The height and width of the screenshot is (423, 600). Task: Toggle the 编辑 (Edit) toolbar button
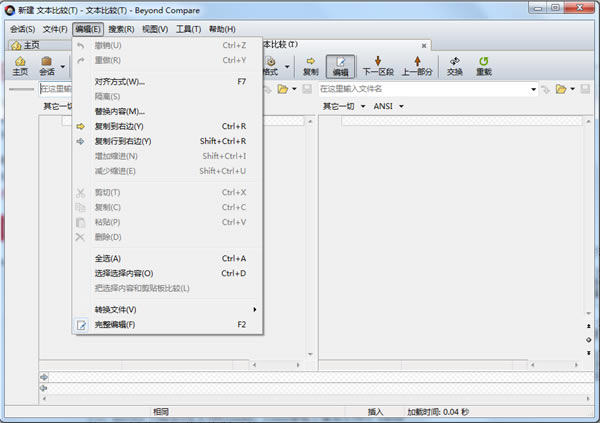340,66
